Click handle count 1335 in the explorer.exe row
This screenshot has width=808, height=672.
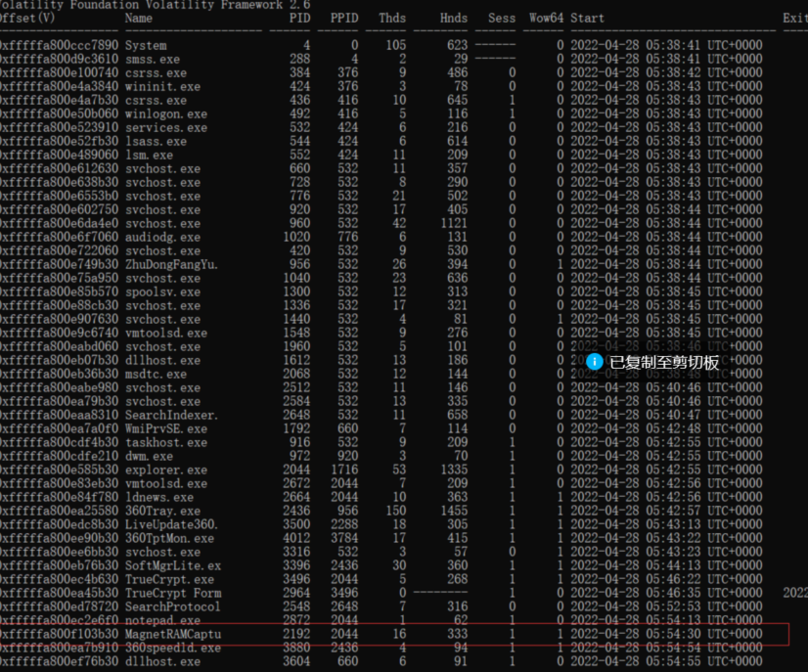(454, 470)
